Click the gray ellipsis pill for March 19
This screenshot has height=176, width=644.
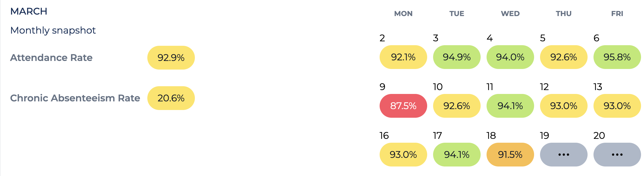[563, 155]
